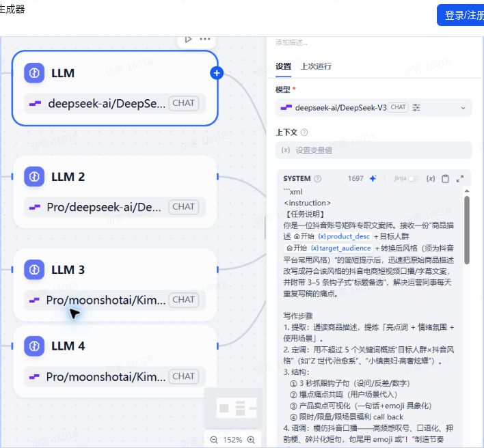This screenshot has width=484, height=448.
Task: Open the DeepSeek-V3 model dropdown
Action: [x=373, y=108]
